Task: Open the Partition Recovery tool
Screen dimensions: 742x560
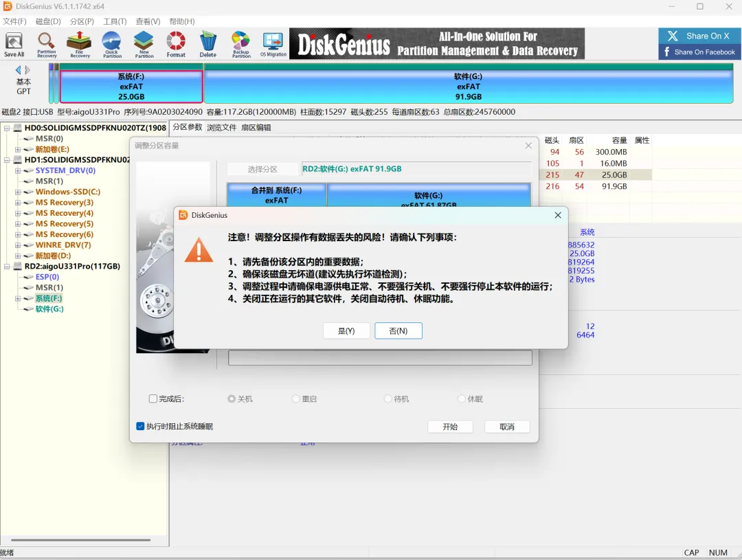Action: [x=47, y=45]
